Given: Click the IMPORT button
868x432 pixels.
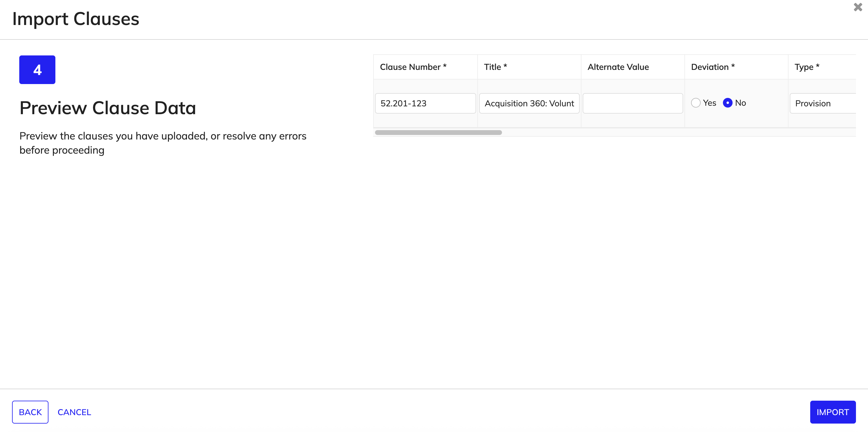Looking at the screenshot, I should 832,412.
